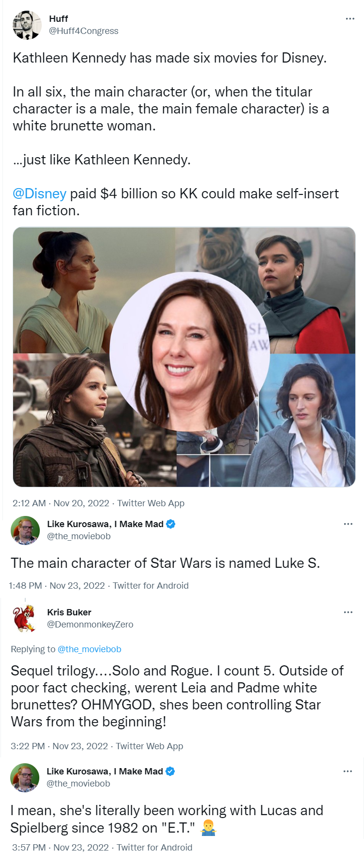Open the @Huff4Congress handle
This screenshot has height=868, width=364.
point(83,31)
